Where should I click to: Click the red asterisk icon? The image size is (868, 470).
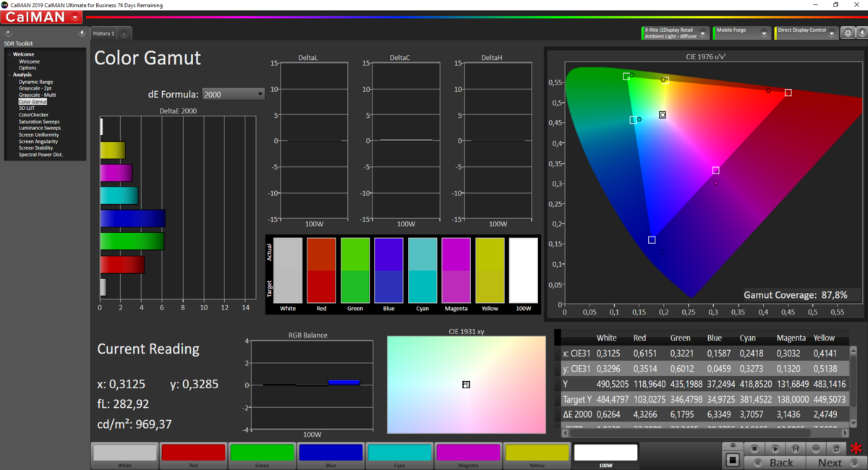(x=857, y=448)
